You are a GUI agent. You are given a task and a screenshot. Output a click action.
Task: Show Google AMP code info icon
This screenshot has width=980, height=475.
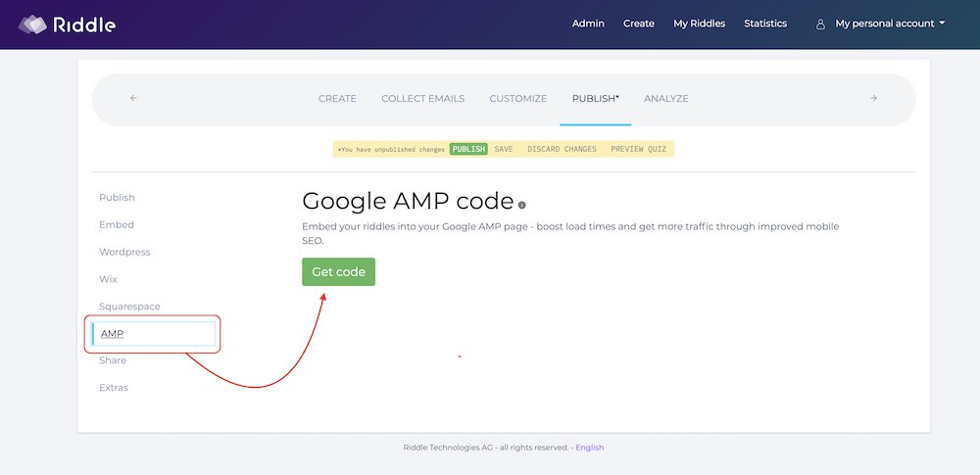pyautogui.click(x=522, y=205)
